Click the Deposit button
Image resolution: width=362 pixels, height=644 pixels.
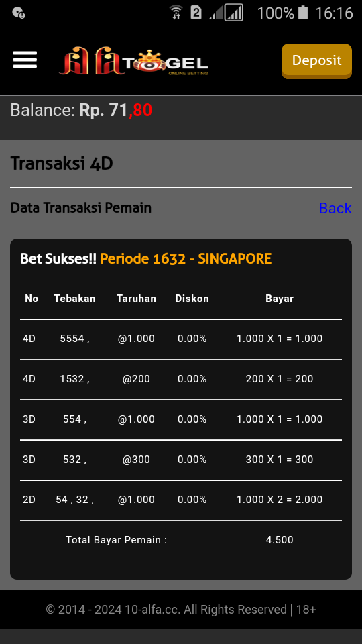(x=316, y=61)
